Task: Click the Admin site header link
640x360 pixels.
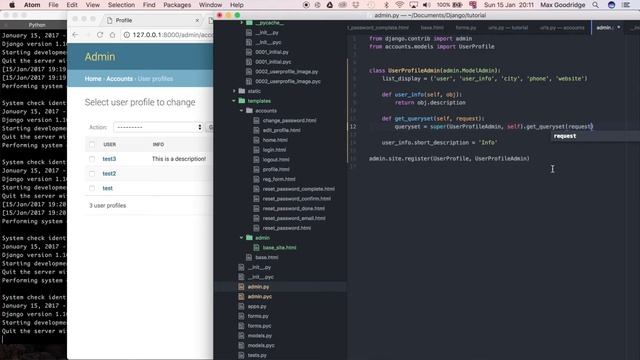Action: [100, 57]
